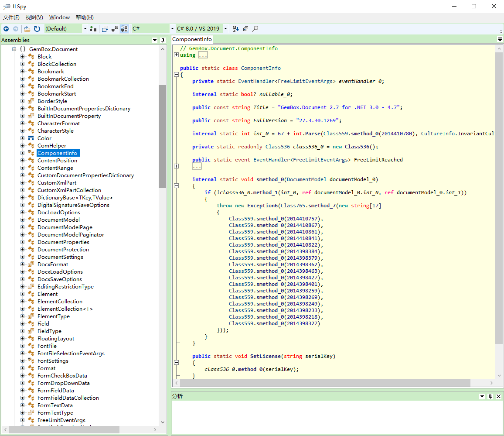The width and height of the screenshot is (504, 436).
Task: Open the Window menu
Action: (x=59, y=17)
